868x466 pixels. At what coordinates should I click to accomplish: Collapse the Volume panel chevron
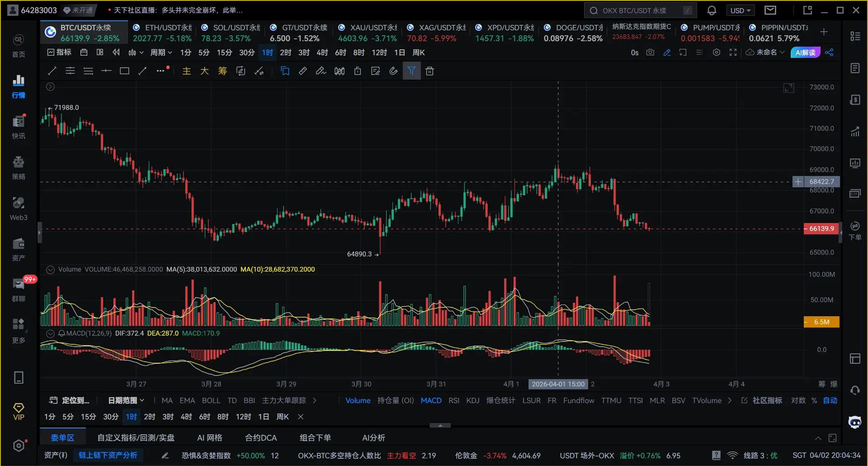coord(50,270)
